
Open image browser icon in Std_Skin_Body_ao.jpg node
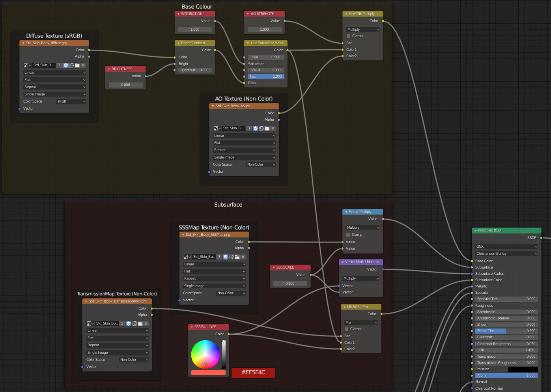(x=217, y=128)
